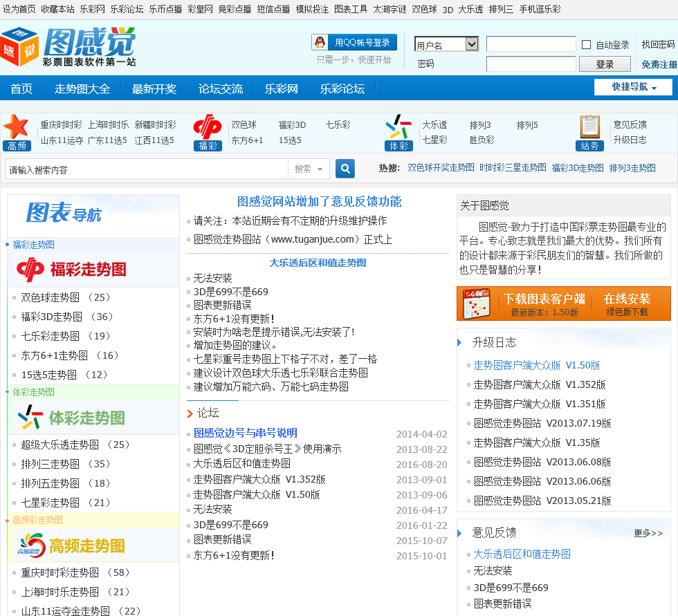This screenshot has height=616, width=678.
Task: Open forum post 图感觉边号与串号说明
Action: (x=245, y=433)
